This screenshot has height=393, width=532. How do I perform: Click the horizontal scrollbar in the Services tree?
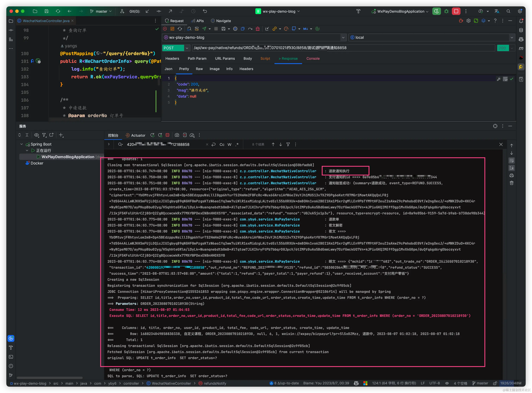49,378
